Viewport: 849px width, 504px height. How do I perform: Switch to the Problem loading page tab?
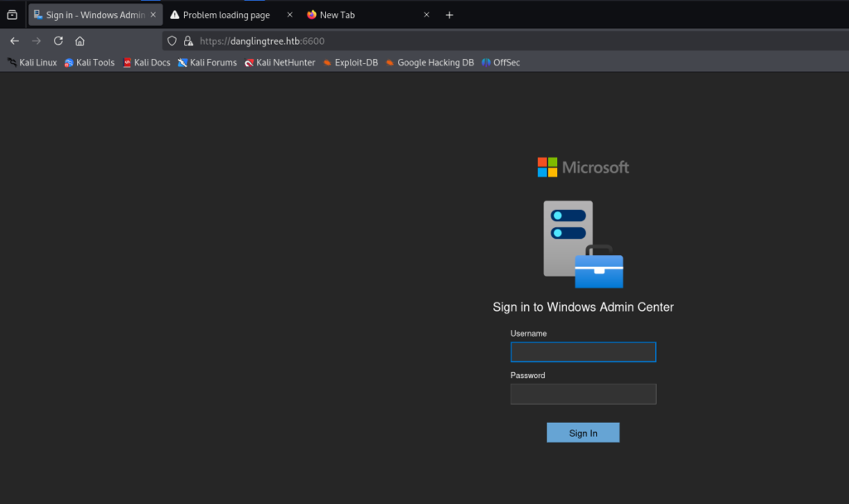[226, 15]
